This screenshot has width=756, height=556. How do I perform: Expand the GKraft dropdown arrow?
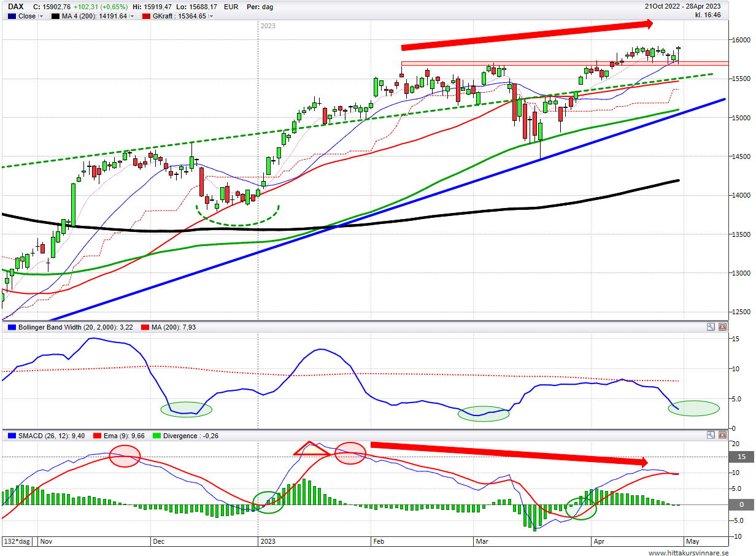coord(211,17)
